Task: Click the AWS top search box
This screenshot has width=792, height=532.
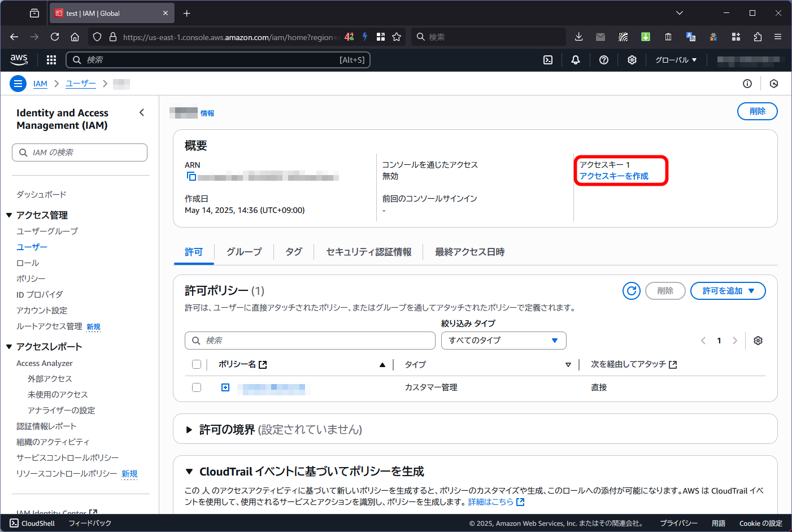Action: 218,60
